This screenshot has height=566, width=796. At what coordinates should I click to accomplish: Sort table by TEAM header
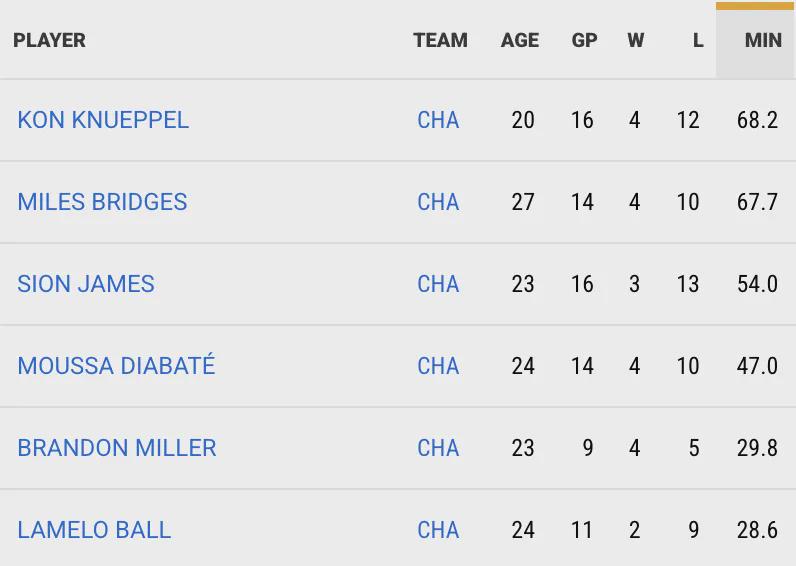[440, 40]
